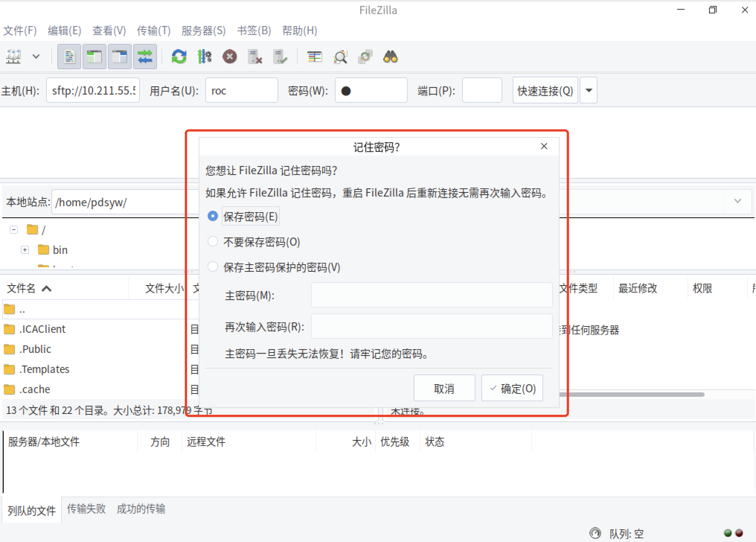This screenshot has width=756, height=542.
Task: Open the quick connect history dropdown arrow
Action: [589, 90]
